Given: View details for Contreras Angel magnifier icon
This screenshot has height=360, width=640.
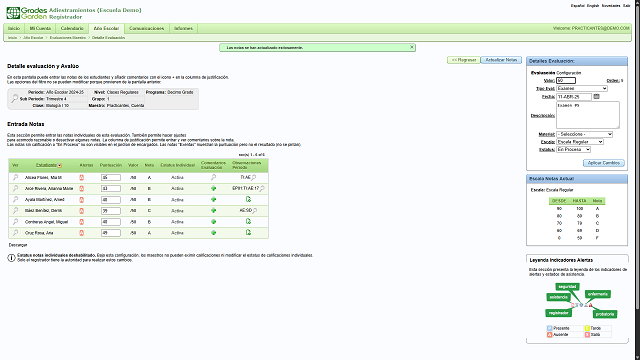Looking at the screenshot, I should (x=15, y=222).
